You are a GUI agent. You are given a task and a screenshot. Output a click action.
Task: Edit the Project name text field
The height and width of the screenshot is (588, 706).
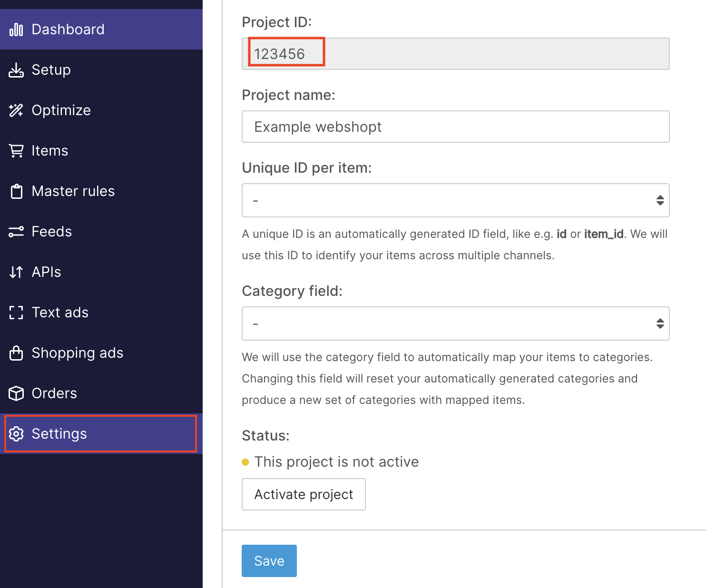[x=455, y=127]
